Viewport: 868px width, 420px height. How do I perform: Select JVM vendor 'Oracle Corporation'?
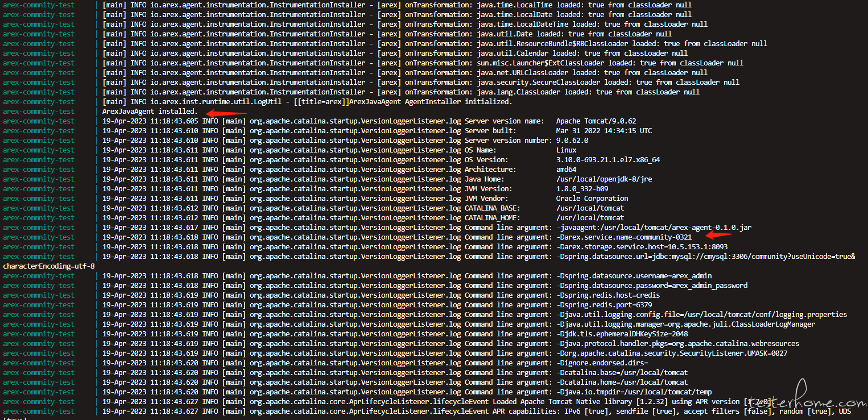point(592,198)
